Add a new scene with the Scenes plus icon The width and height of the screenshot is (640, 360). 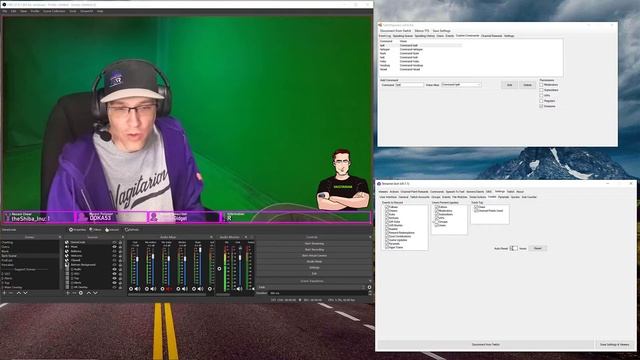point(4,293)
